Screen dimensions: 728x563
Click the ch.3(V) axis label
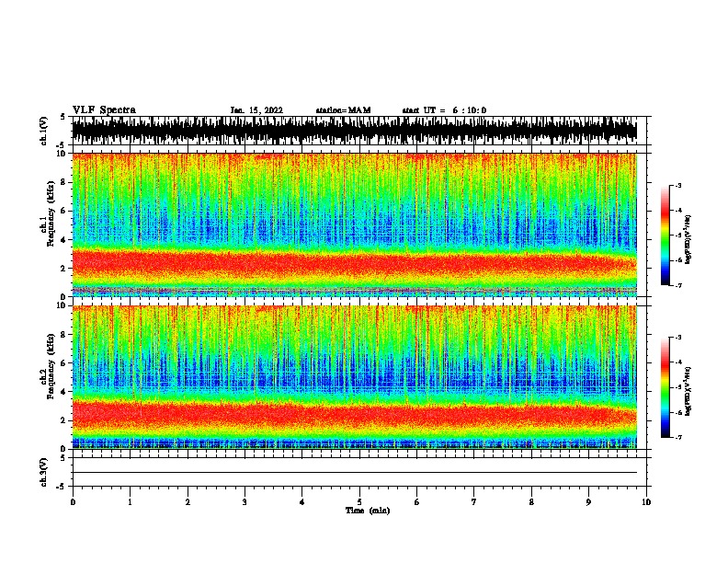[x=43, y=472]
